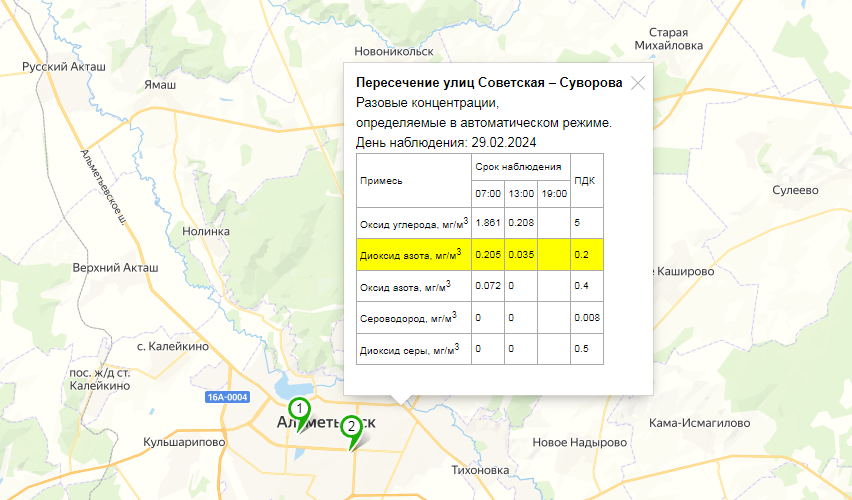Select the Кама-Исмагилово label
The width and height of the screenshot is (852, 500).
[699, 423]
